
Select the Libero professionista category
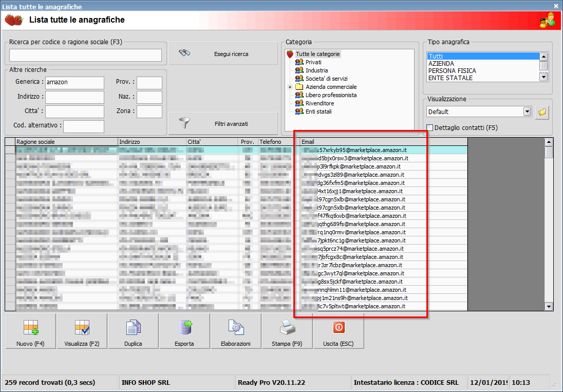pyautogui.click(x=331, y=95)
